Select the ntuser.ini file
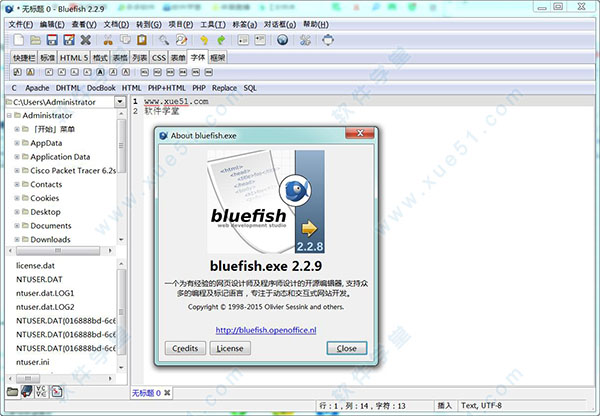Screen dimensions: 600x416 coord(33,362)
